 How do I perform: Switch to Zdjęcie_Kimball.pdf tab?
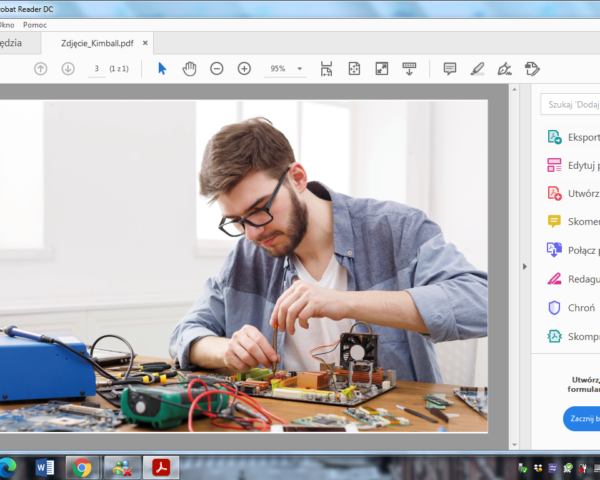click(97, 43)
